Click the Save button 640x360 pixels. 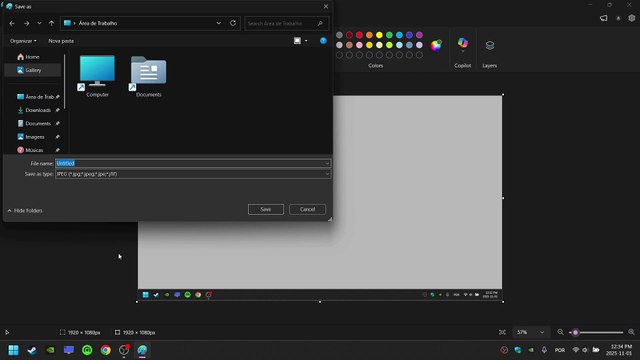[266, 209]
